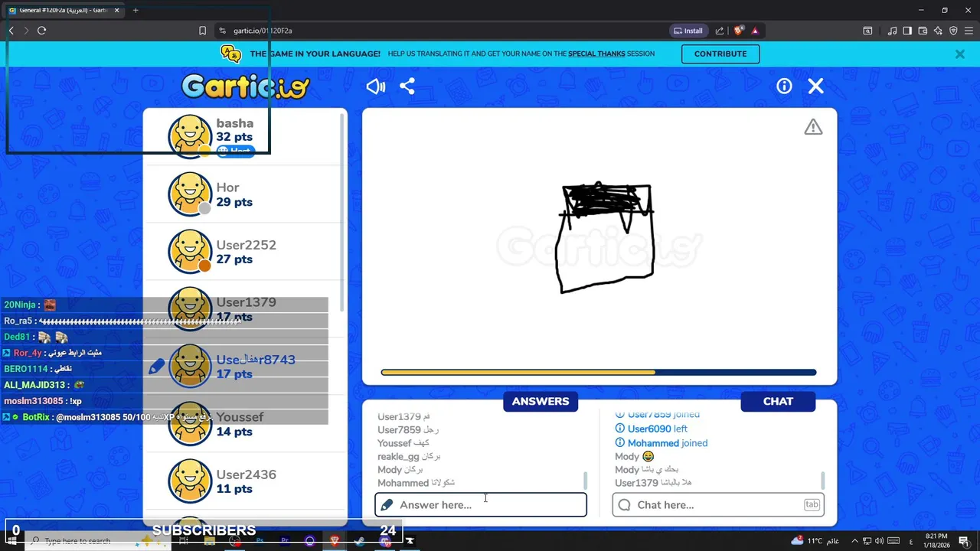Click the Youssef player name
This screenshot has width=980, height=551.
coord(240,417)
